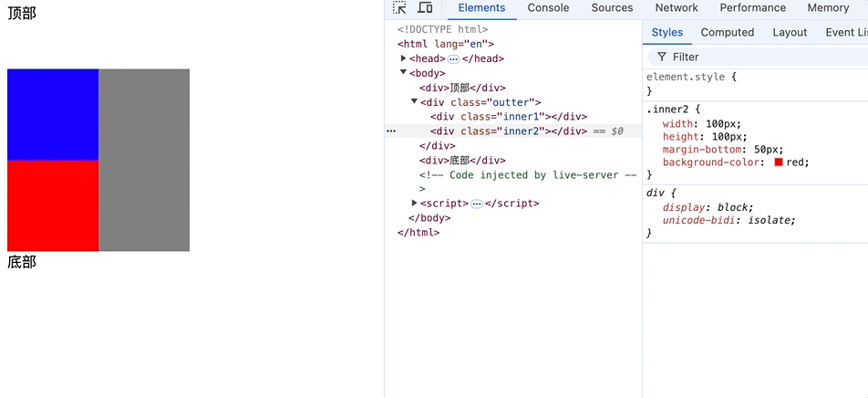
Task: Click the filter funnel icon in Styles
Action: coord(662,57)
